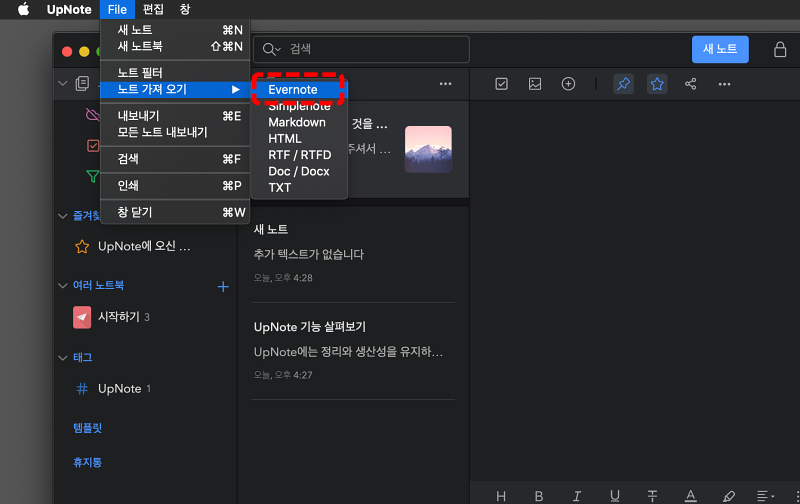This screenshot has width=800, height=504.
Task: Open the 편집 menu
Action: [x=153, y=9]
